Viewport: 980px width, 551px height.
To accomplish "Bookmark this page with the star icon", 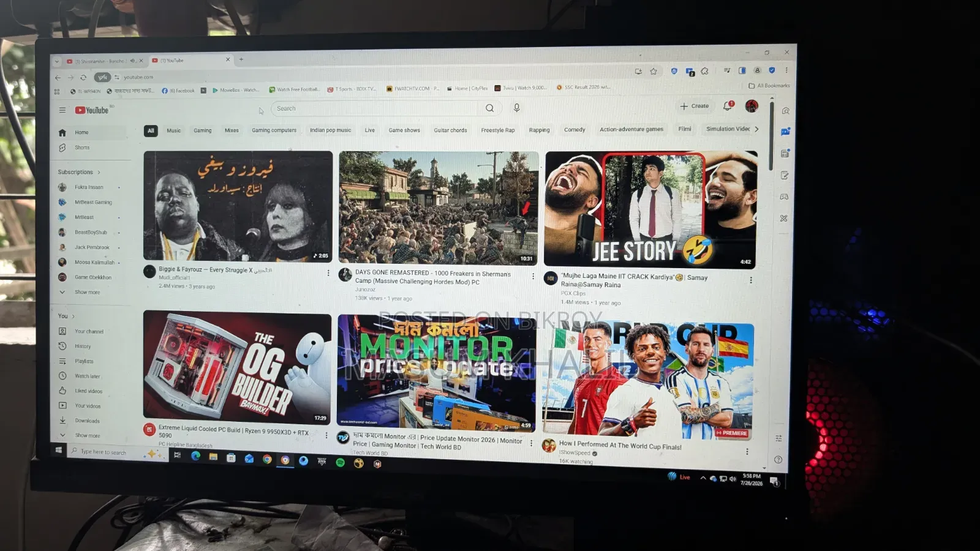I will point(654,72).
